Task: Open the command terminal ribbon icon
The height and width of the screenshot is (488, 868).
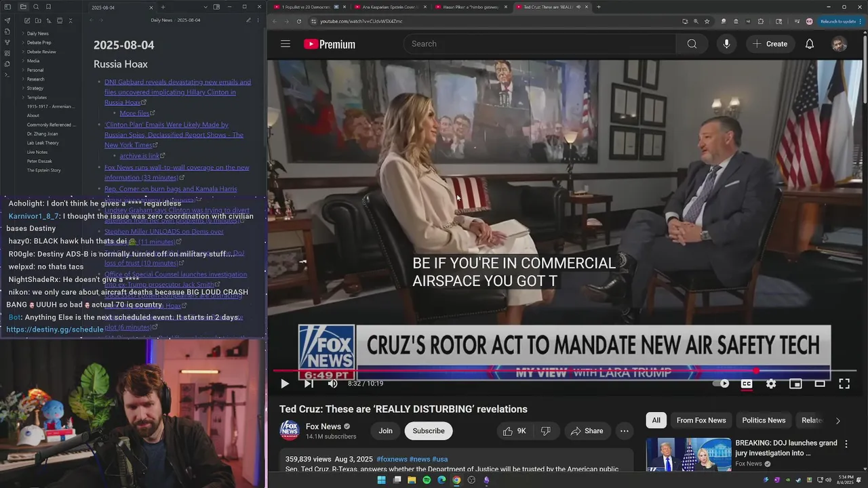Action: point(7,75)
